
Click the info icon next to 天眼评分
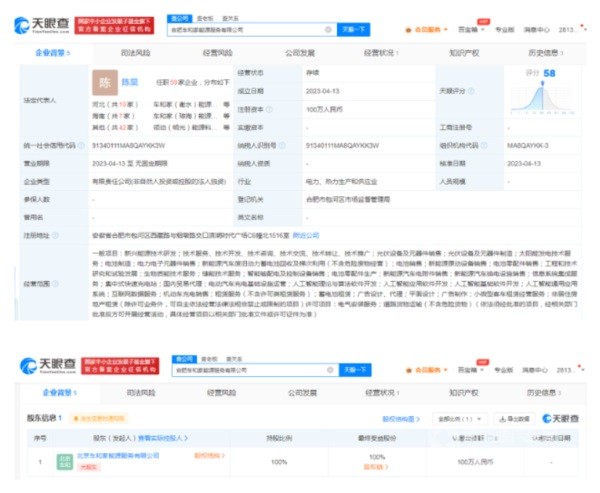pos(471,91)
